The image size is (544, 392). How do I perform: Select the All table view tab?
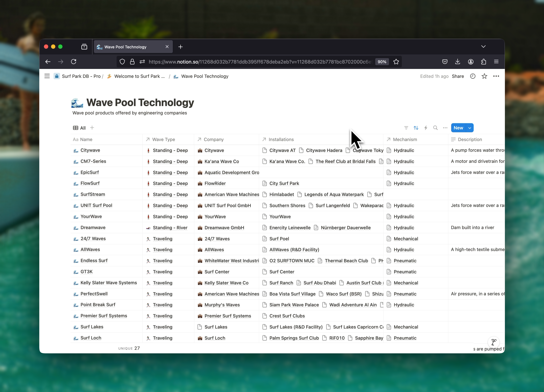click(79, 128)
